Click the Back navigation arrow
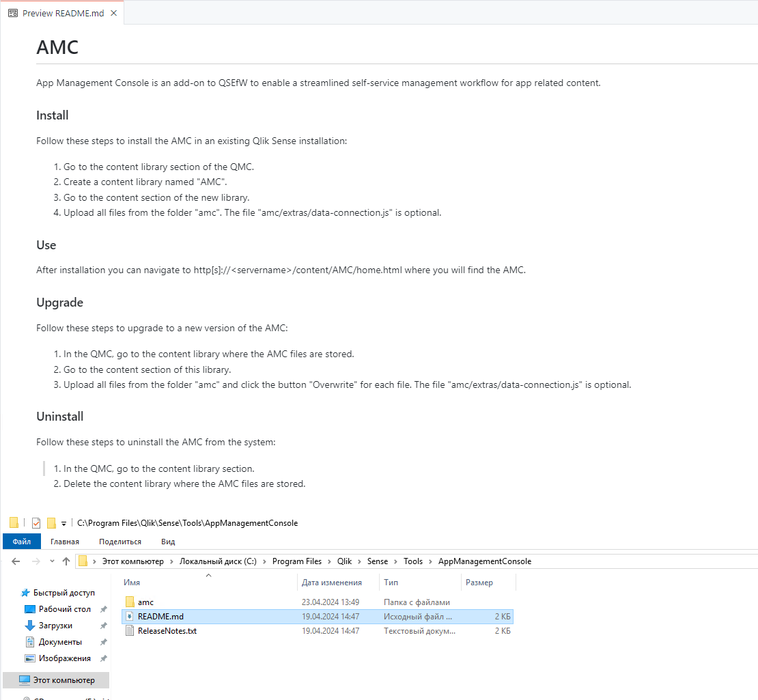Viewport: 758px width, 700px height. point(16,561)
